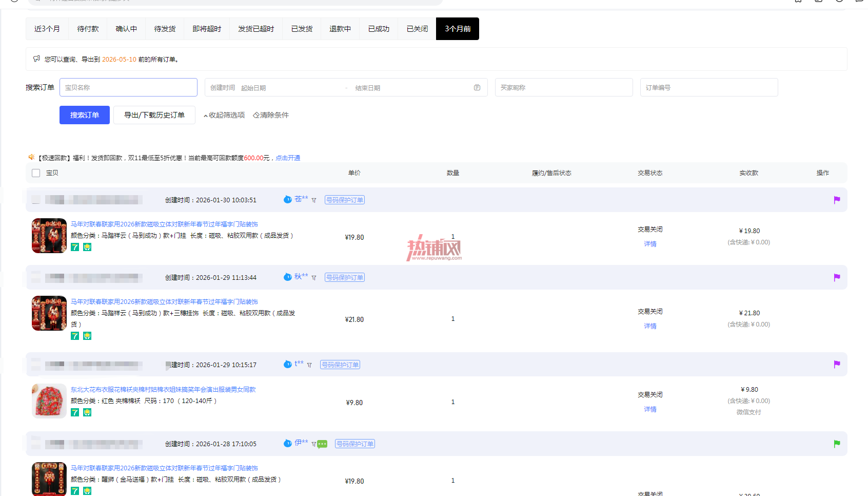Expand the filter arrow beside buyer 苍**
This screenshot has height=496, width=868.
tap(314, 200)
